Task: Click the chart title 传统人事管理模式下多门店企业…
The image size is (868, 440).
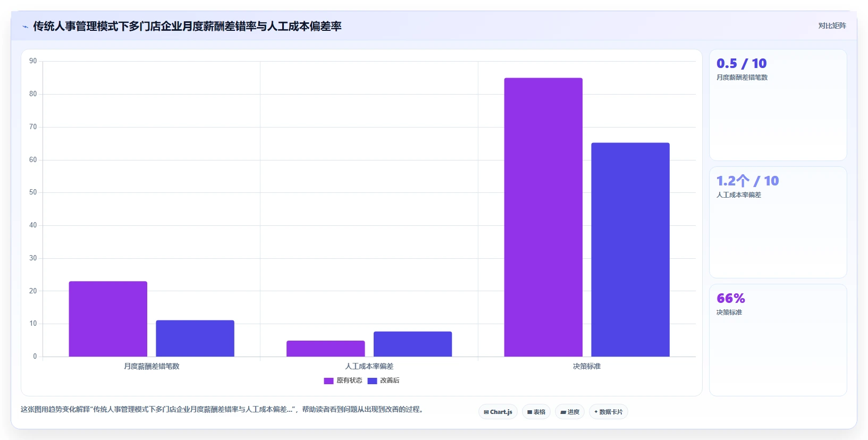Action: (187, 27)
